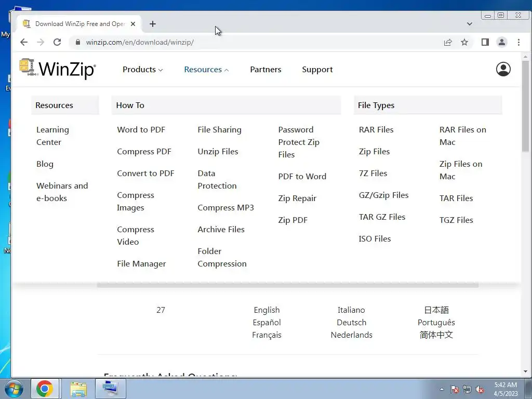
Task: Click the muted volume tray icon
Action: coord(480,389)
